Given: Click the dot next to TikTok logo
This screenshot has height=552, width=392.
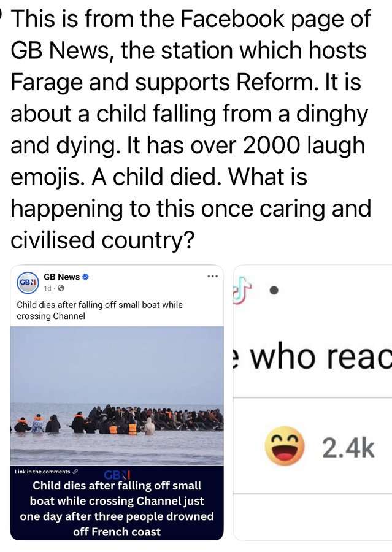Looking at the screenshot, I should 274,291.
